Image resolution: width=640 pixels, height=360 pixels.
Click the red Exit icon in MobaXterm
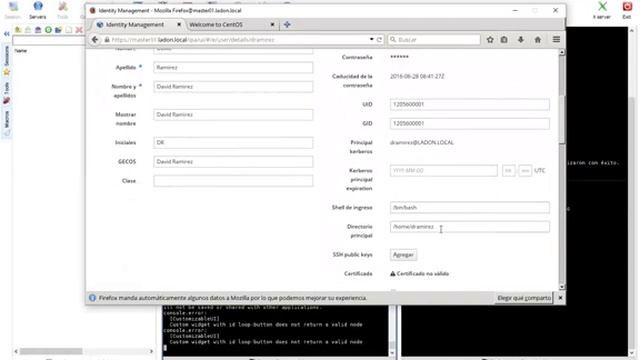click(627, 9)
